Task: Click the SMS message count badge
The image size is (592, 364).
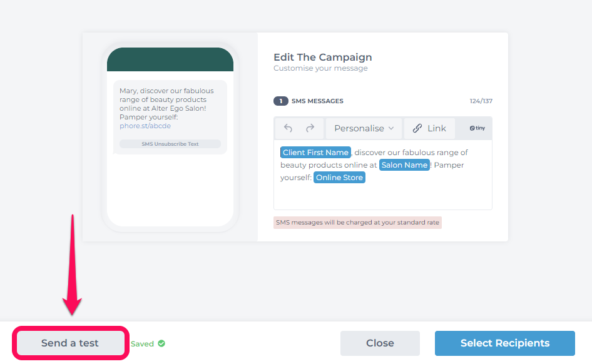Action: tap(280, 101)
